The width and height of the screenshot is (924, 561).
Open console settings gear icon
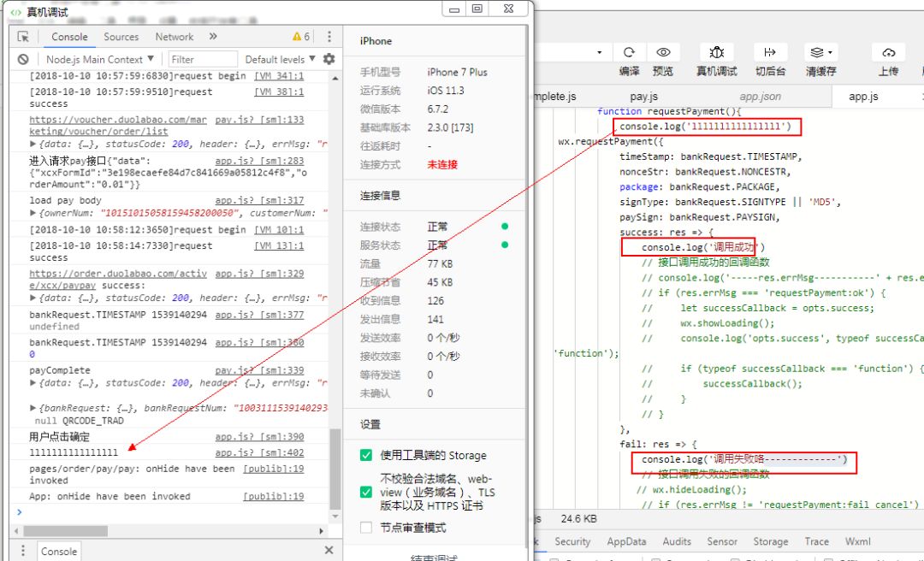[x=329, y=59]
